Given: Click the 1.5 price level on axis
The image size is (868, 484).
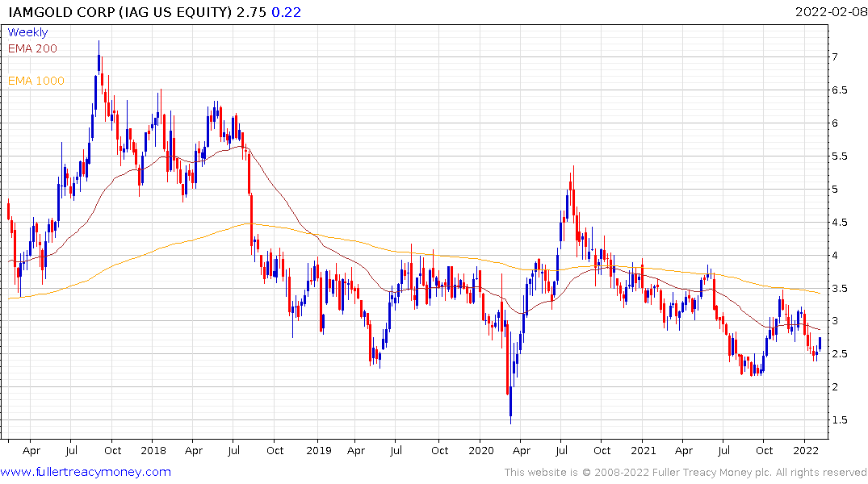Looking at the screenshot, I should [841, 420].
